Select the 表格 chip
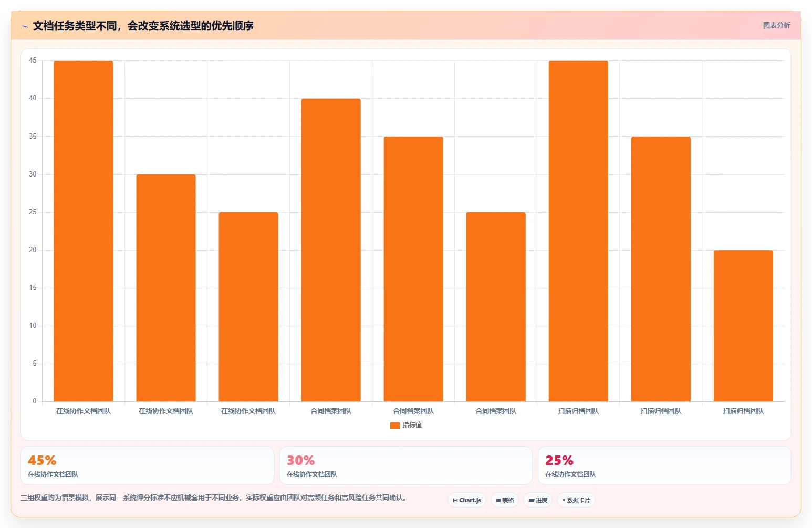Viewport: 812px width, 528px height. 505,500
